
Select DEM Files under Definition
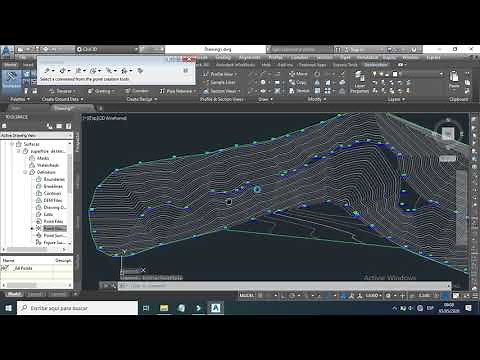tap(53, 200)
